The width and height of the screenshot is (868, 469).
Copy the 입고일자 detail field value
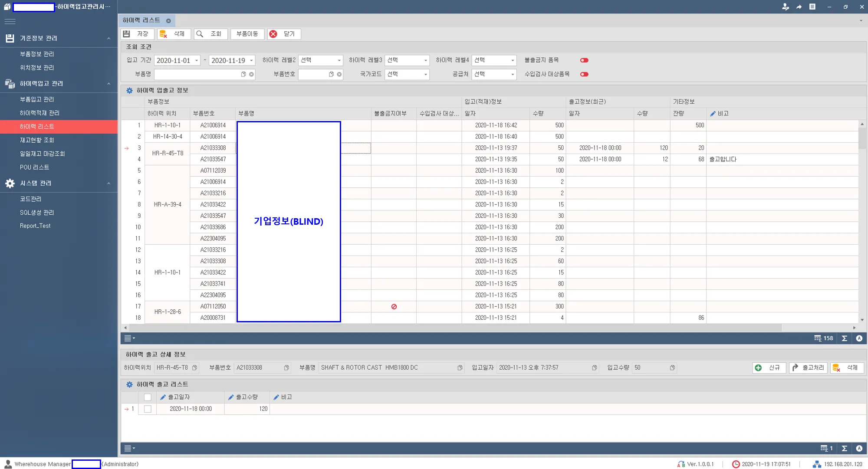pyautogui.click(x=594, y=368)
